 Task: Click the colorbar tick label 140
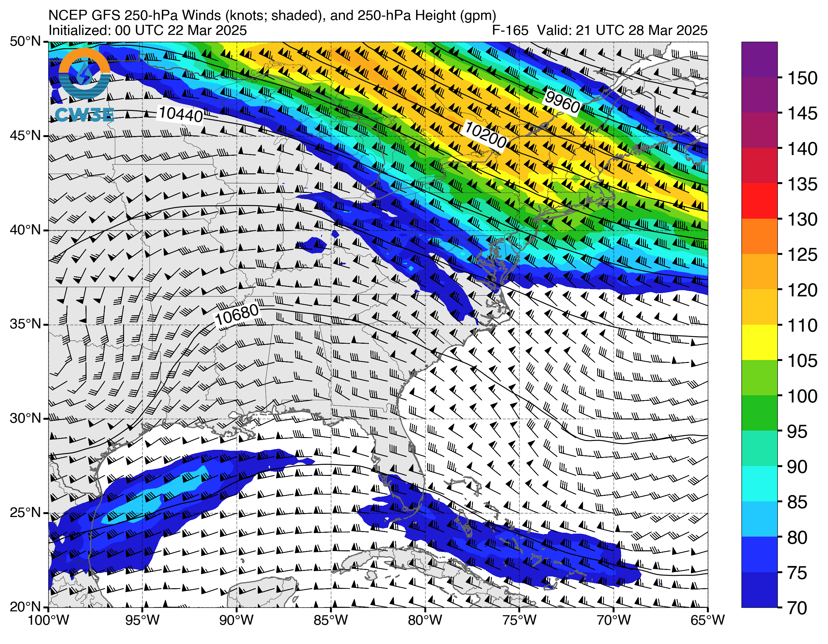coord(802,149)
